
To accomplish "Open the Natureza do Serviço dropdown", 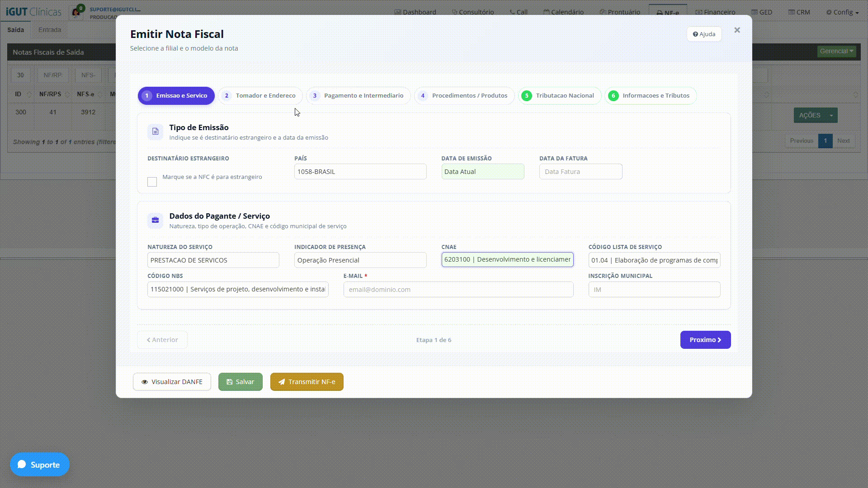I will (x=213, y=260).
